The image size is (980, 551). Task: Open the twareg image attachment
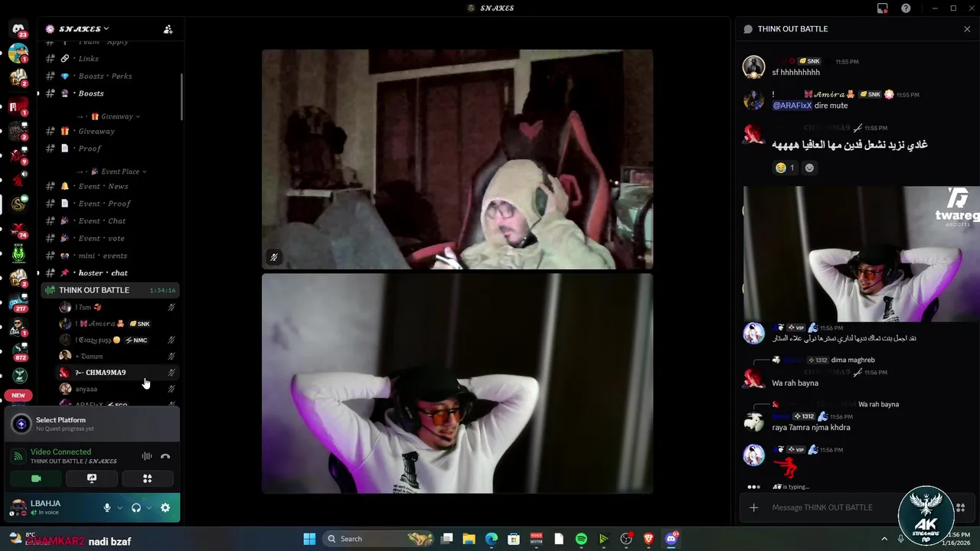(861, 254)
